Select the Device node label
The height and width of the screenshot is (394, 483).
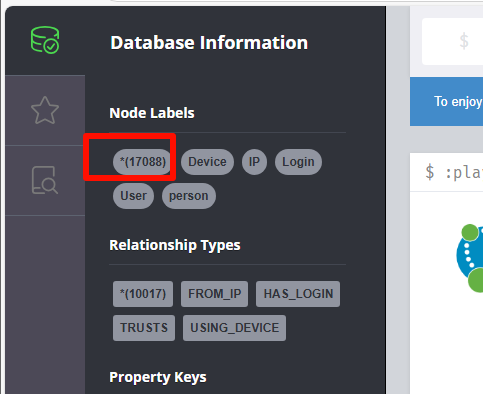207,162
